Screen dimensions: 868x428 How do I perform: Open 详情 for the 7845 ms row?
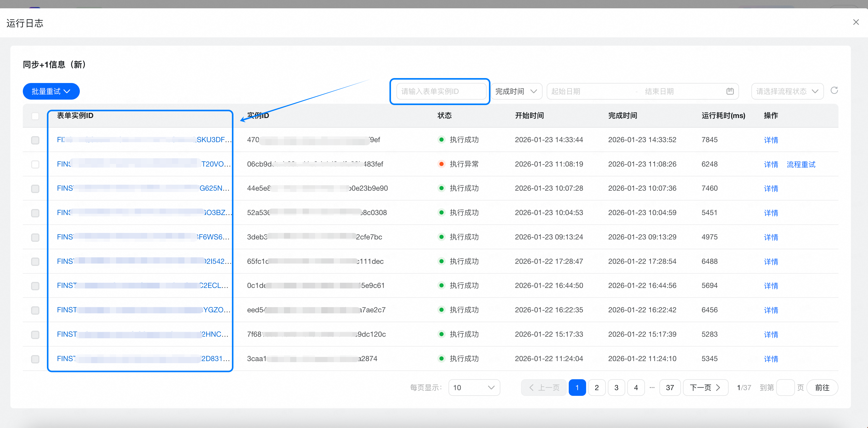point(771,140)
